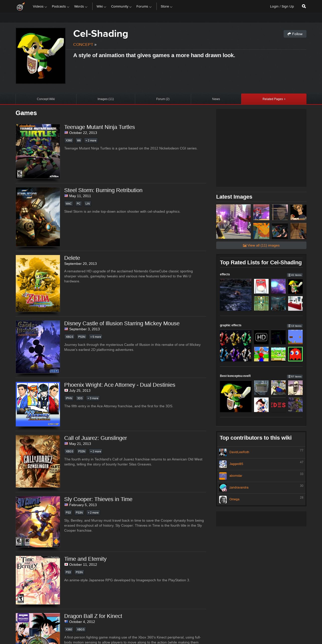Select the Wii platform tag

(79, 140)
